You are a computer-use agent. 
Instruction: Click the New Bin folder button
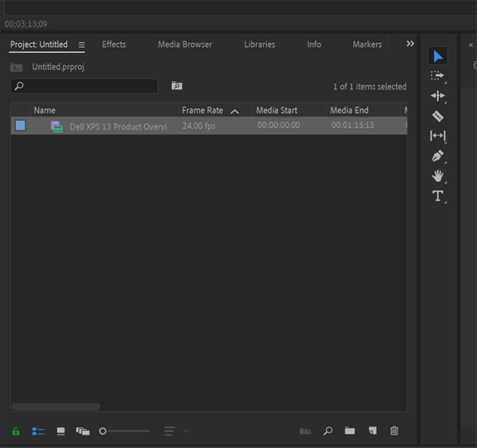click(350, 431)
